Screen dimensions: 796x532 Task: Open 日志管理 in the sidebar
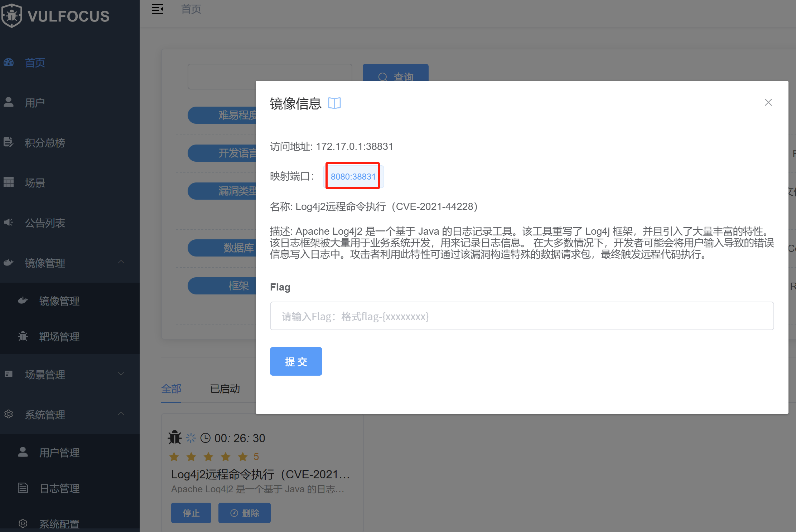click(59, 488)
